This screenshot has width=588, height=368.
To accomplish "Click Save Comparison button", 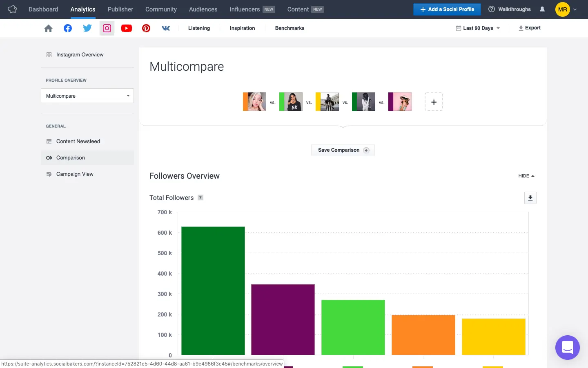I will tap(343, 150).
